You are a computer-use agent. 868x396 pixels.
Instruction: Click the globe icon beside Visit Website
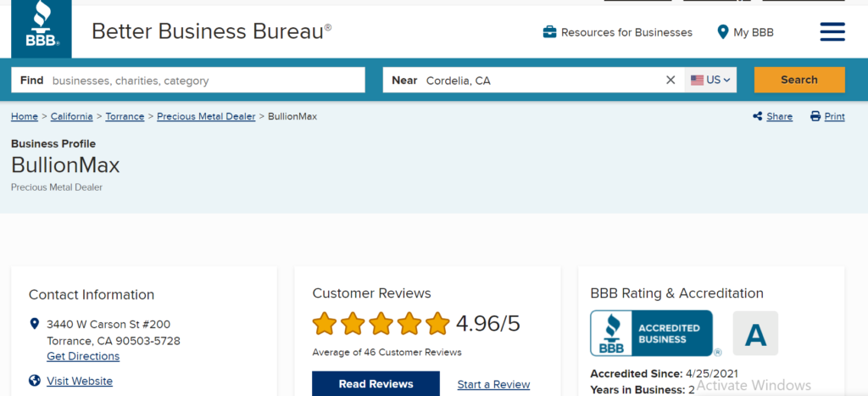pyautogui.click(x=35, y=381)
